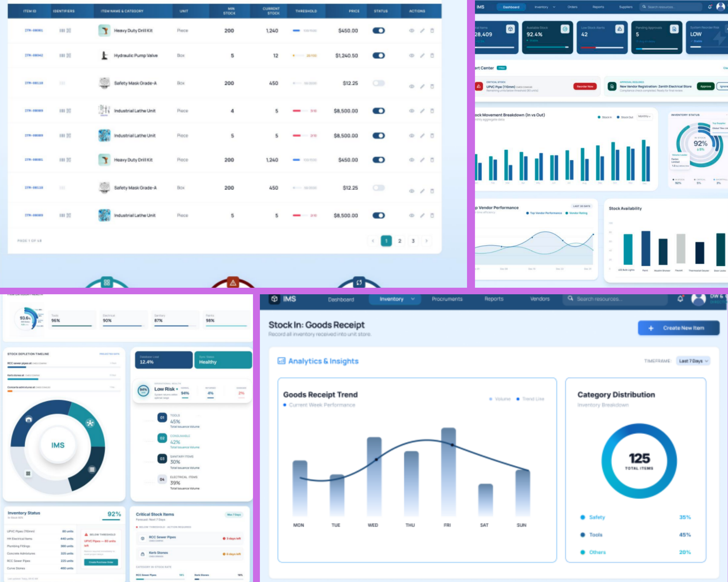Open the Suppliers menu item
728x582 pixels.
coord(625,7)
